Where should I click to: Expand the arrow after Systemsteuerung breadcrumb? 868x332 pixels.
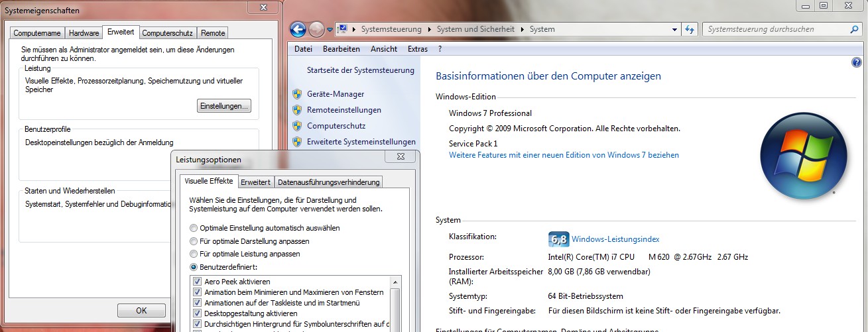pos(428,29)
